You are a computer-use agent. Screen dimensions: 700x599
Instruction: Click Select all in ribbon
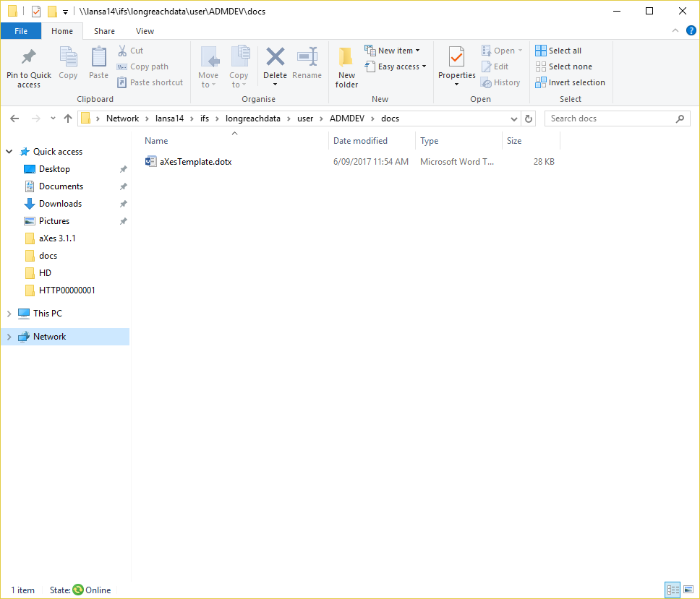tap(559, 51)
